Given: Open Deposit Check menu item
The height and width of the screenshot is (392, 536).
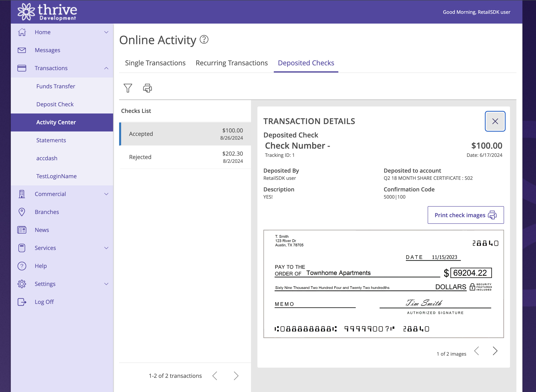Looking at the screenshot, I should (62, 104).
